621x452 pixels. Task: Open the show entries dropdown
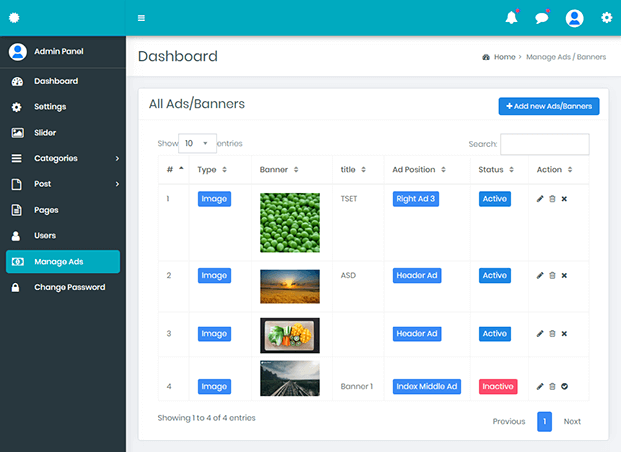197,143
